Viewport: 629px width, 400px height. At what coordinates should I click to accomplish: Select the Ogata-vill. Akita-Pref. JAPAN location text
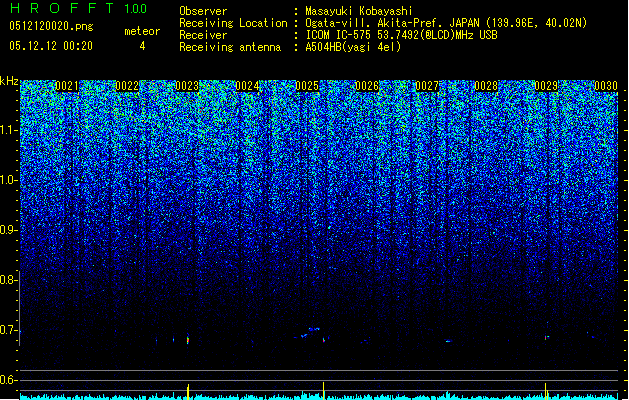tap(446, 23)
